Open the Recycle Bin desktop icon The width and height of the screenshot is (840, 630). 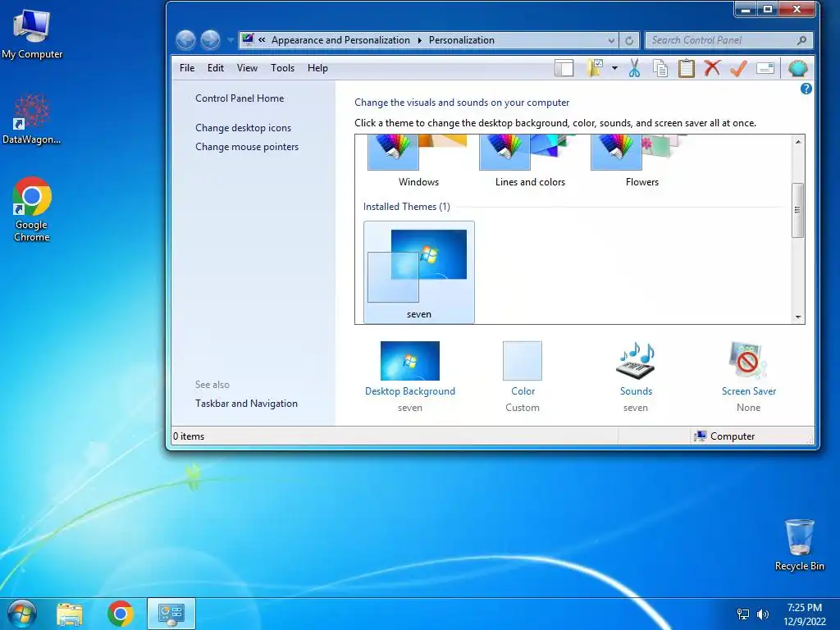point(799,545)
